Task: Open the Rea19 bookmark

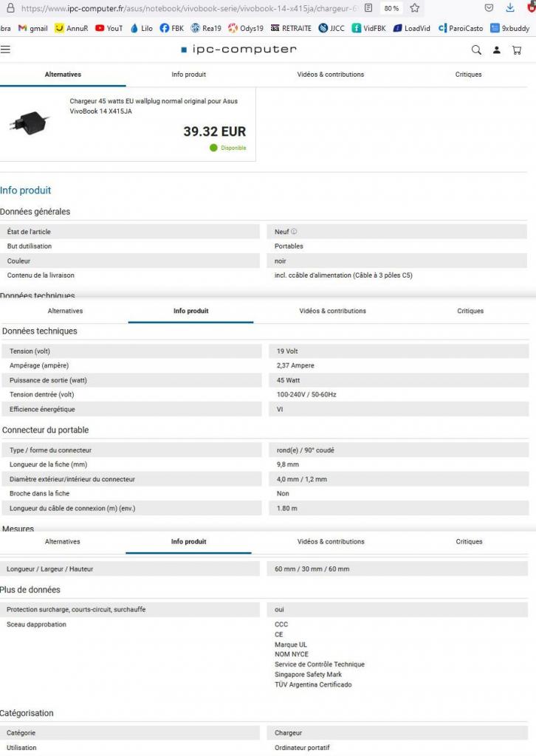Action: [206, 29]
